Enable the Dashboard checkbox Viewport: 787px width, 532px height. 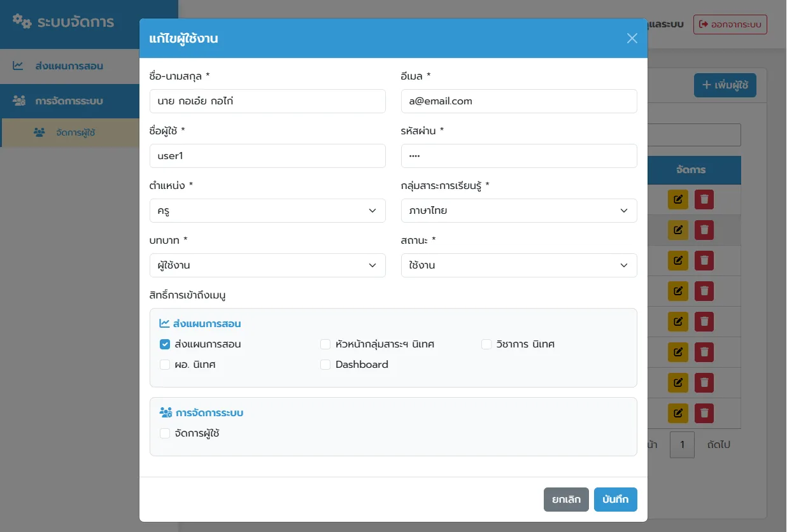[325, 365]
